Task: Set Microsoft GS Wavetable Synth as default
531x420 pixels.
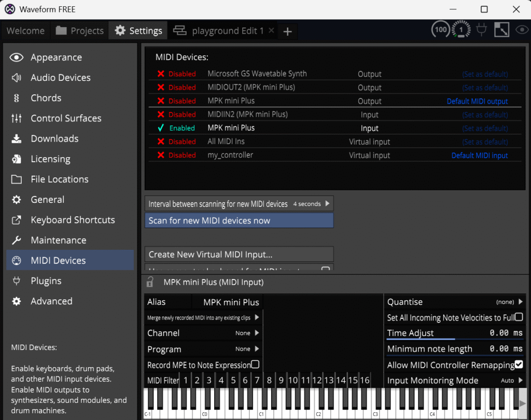Action: coord(485,74)
